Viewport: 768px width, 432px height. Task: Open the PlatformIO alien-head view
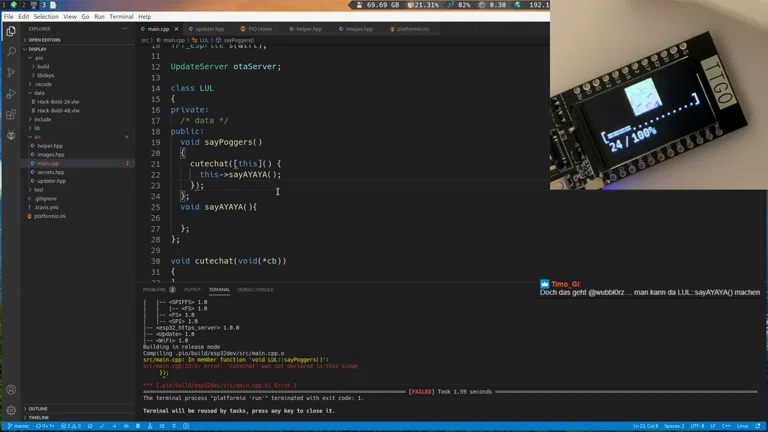[11, 135]
